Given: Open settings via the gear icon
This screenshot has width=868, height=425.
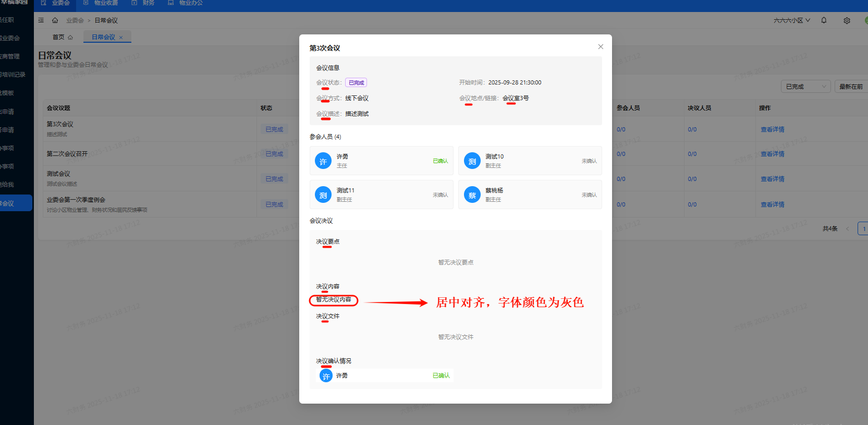Looking at the screenshot, I should 847,20.
